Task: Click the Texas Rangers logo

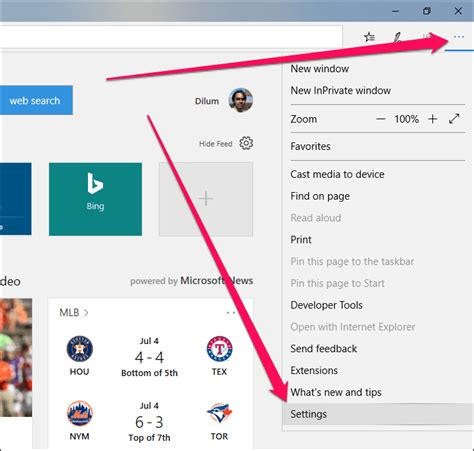Action: [219, 349]
